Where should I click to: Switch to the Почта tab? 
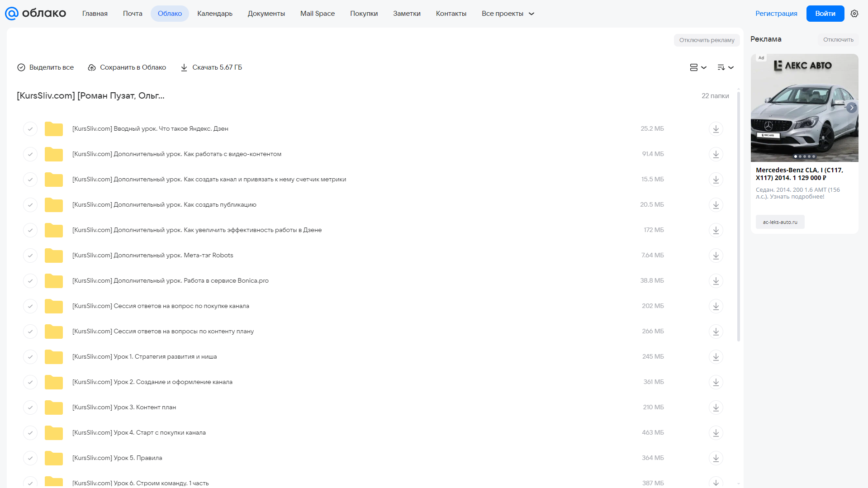[x=133, y=14]
